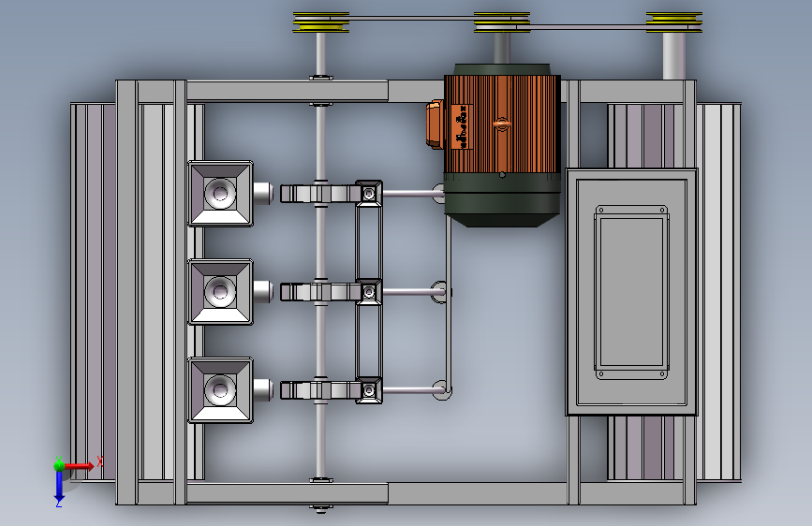Image resolution: width=812 pixels, height=526 pixels.
Task: Select the middle square funnel nozzle
Action: (221, 292)
